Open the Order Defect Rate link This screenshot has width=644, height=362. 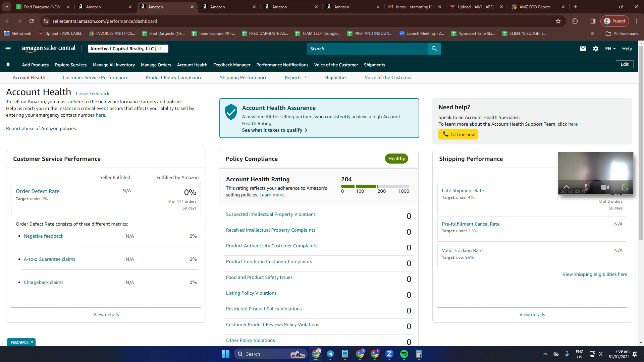(38, 191)
